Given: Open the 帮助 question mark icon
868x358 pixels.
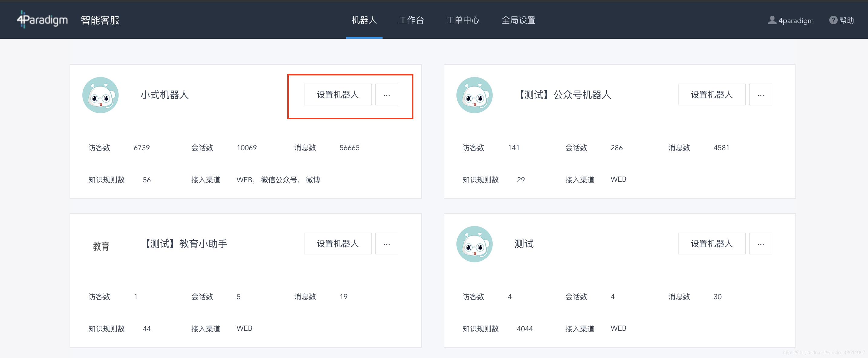Looking at the screenshot, I should click(x=833, y=20).
